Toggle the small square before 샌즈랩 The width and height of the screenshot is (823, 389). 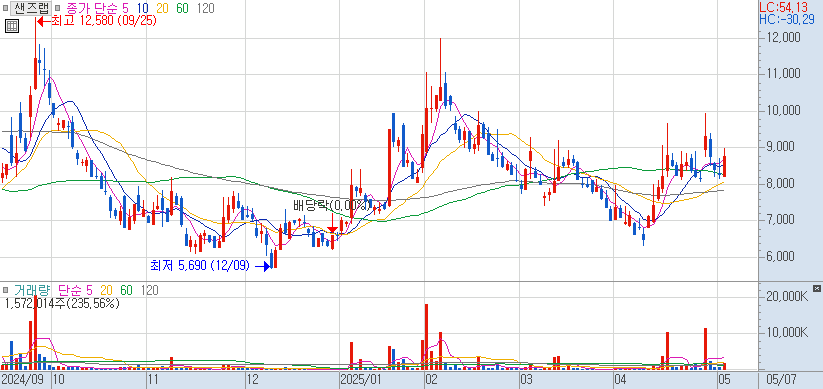(5, 8)
